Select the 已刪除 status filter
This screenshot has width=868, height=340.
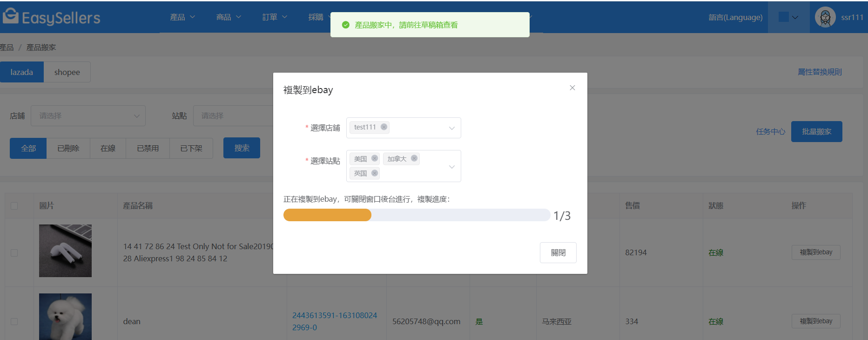click(x=68, y=148)
